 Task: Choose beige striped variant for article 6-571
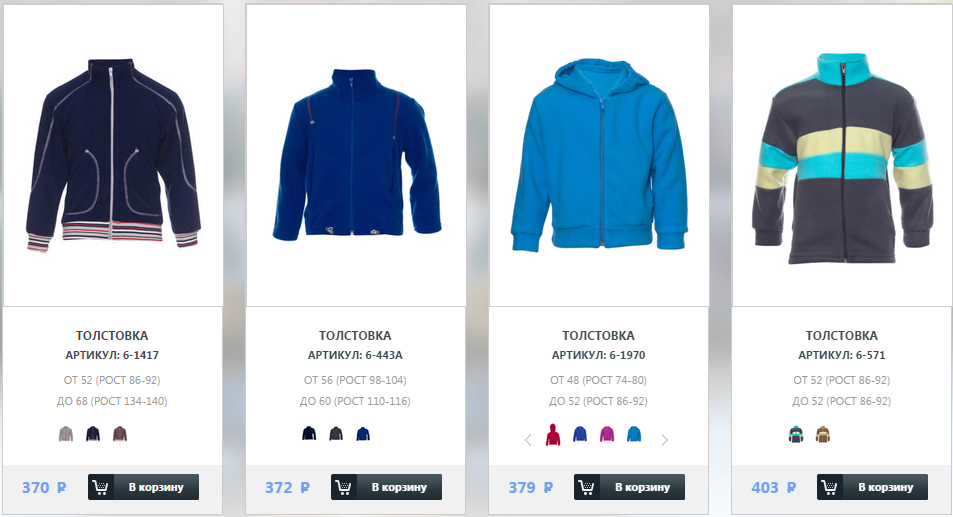point(823,434)
